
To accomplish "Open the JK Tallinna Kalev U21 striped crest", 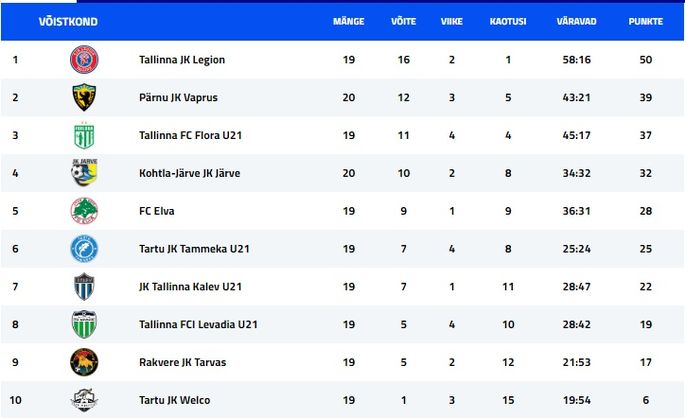I will (84, 287).
